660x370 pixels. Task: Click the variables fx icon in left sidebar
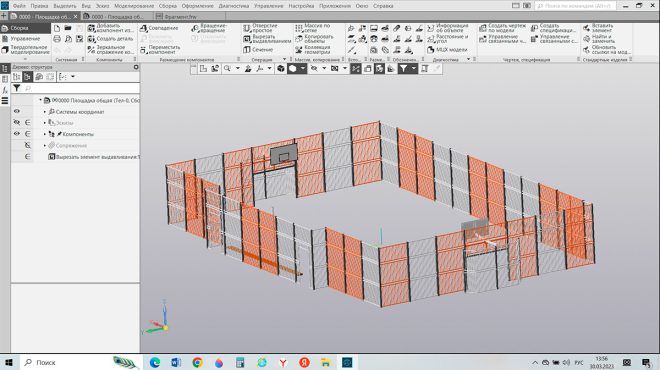click(5, 90)
